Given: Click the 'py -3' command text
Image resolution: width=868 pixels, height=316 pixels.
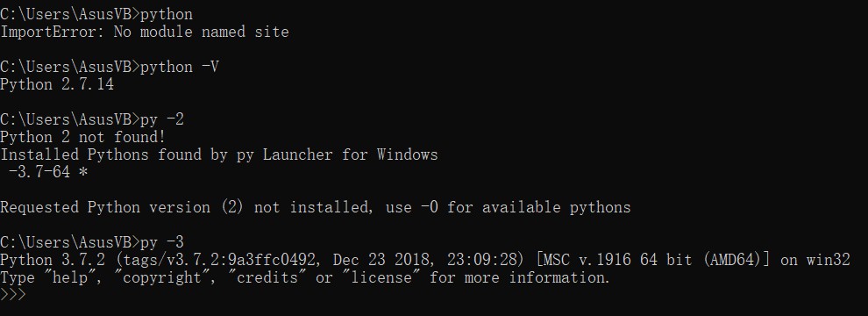Looking at the screenshot, I should click(162, 243).
